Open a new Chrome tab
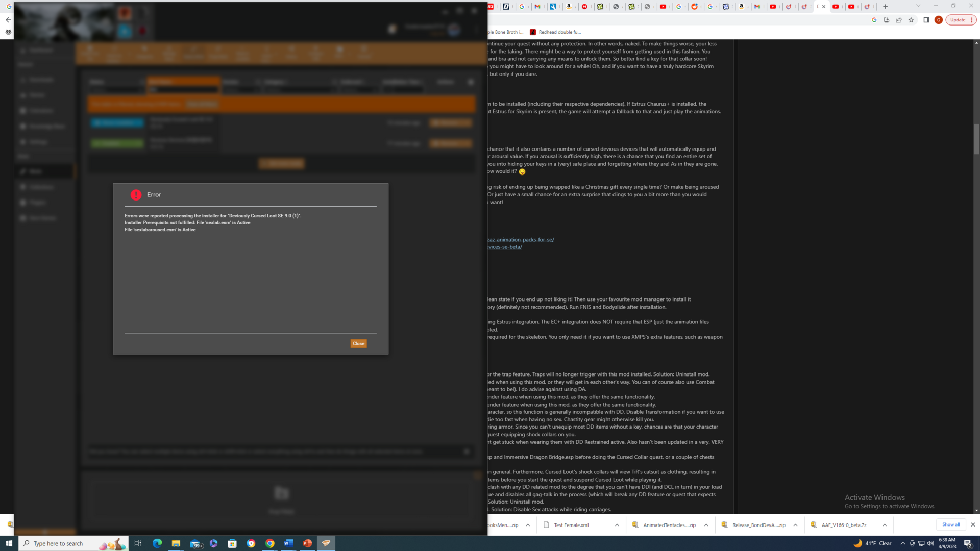This screenshot has width=980, height=551. click(x=886, y=7)
